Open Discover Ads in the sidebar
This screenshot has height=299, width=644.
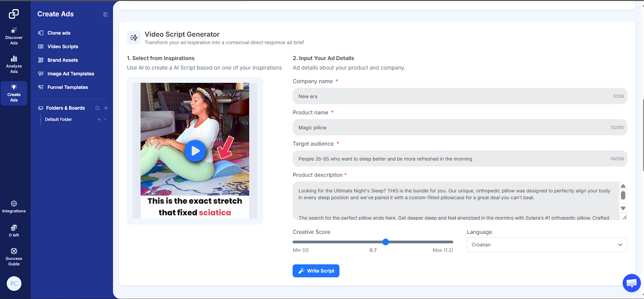coord(14,36)
